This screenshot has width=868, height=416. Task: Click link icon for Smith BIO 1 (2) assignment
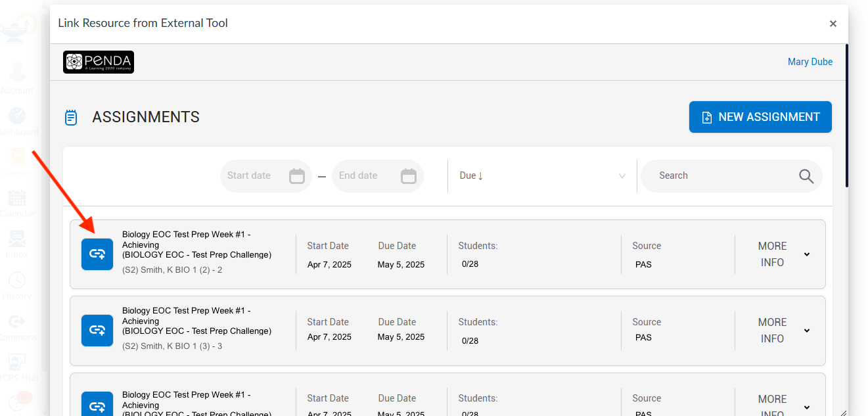pyautogui.click(x=97, y=254)
